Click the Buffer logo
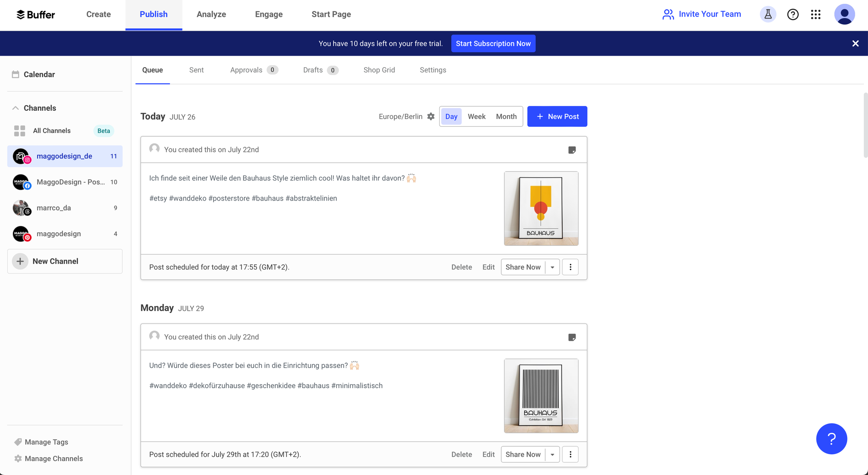The height and width of the screenshot is (475, 868). click(x=36, y=14)
